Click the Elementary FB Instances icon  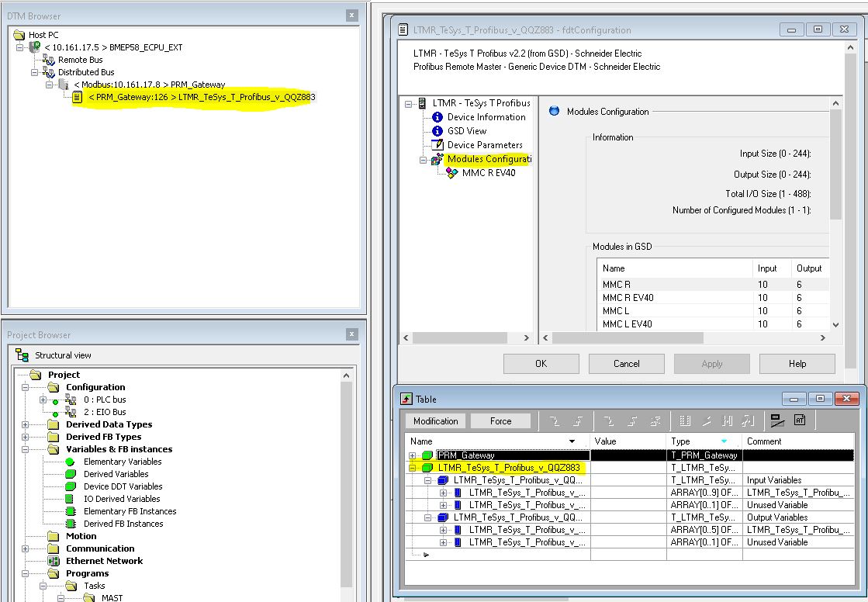[71, 511]
